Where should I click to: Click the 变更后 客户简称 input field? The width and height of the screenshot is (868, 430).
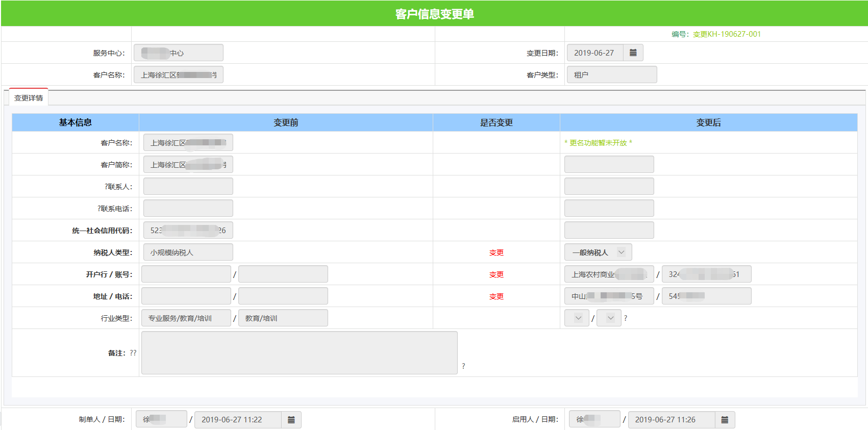coord(609,165)
